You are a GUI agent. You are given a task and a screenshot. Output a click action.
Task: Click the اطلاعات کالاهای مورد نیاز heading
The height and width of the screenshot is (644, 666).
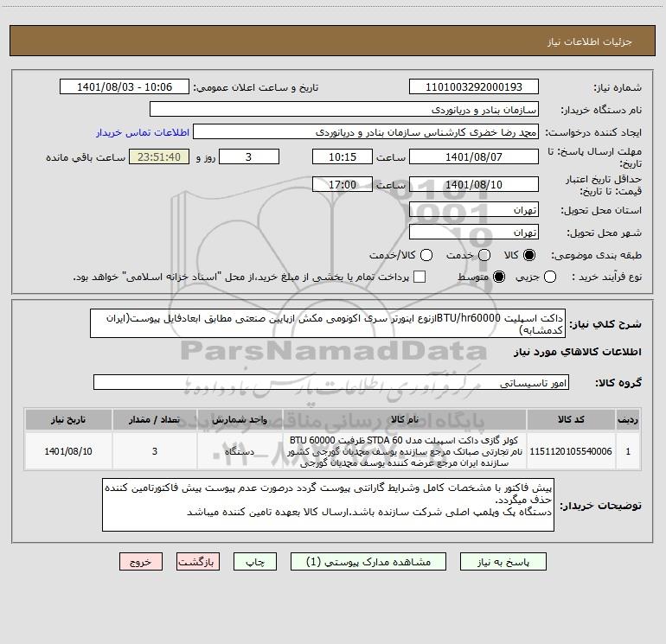(x=577, y=352)
